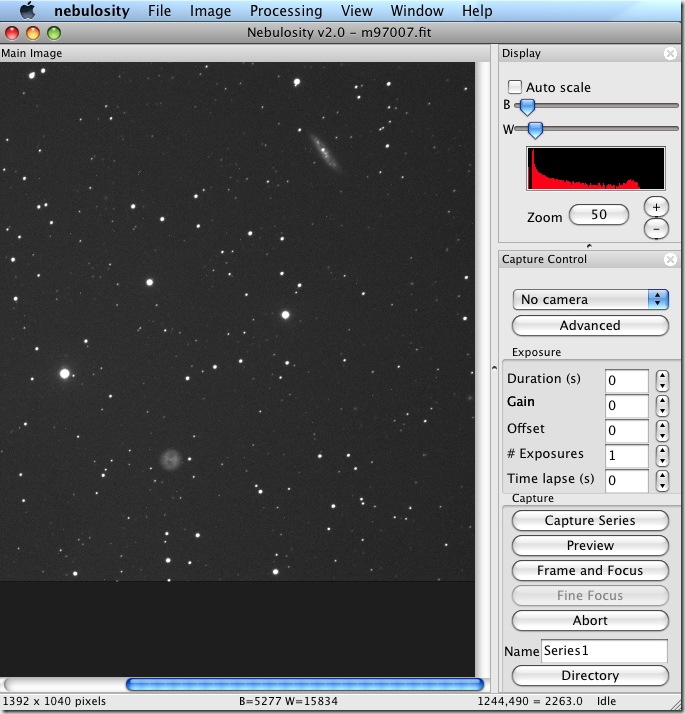
Task: Click the Duration (s) stepper arrows
Action: (662, 381)
